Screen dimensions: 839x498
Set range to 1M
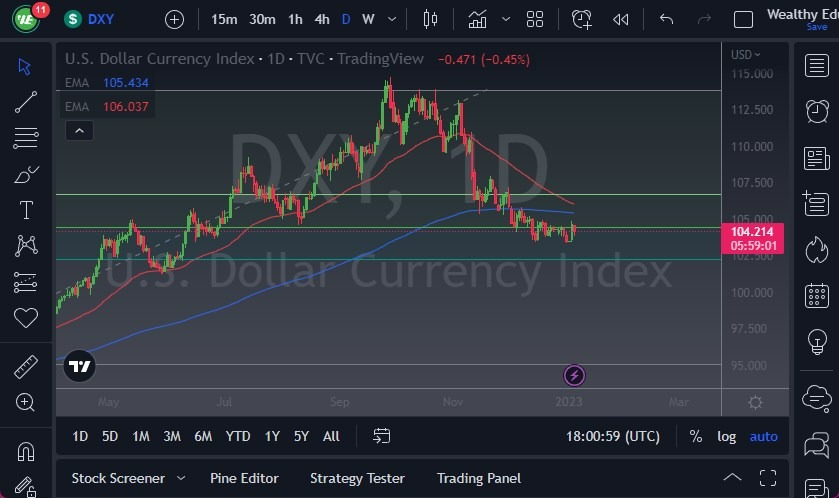141,436
